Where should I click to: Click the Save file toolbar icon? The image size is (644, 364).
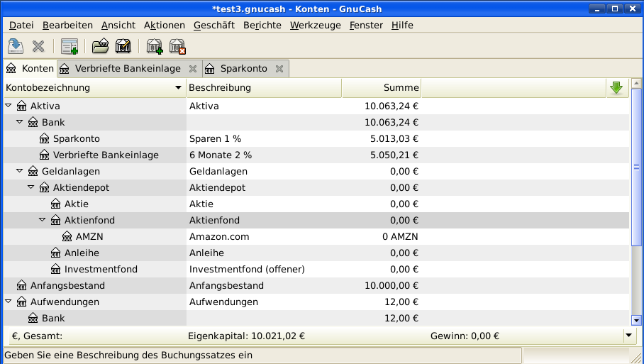15,47
